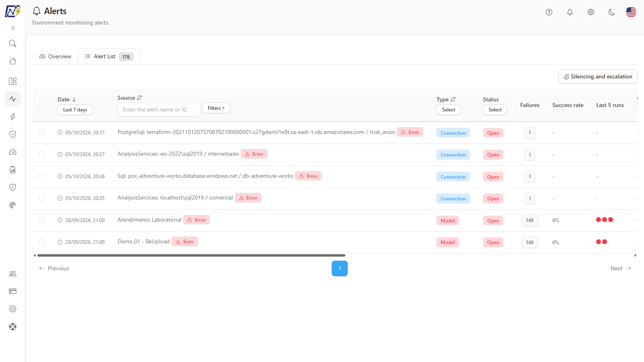Sort by Source column arrows
The height and width of the screenshot is (362, 644).
pos(140,98)
